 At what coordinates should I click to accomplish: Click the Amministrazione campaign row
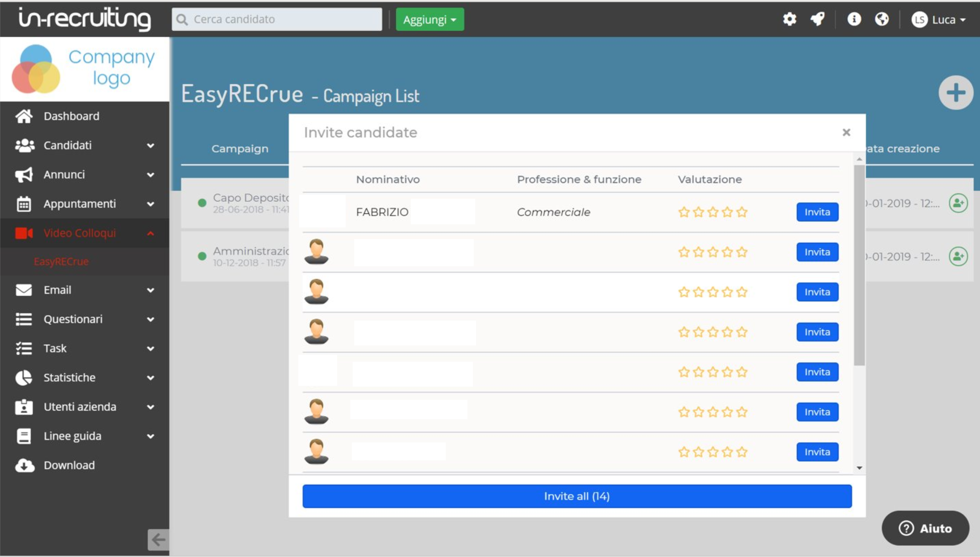(235, 256)
